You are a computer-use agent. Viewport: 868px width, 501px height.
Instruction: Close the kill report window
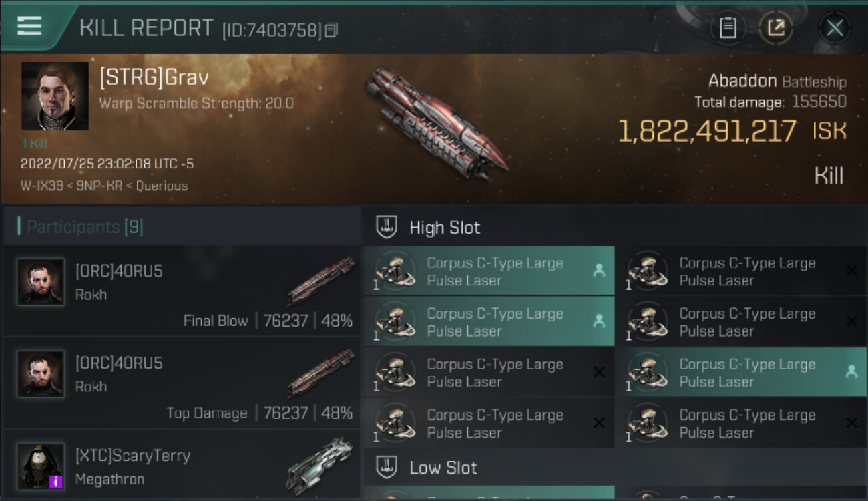pos(835,28)
